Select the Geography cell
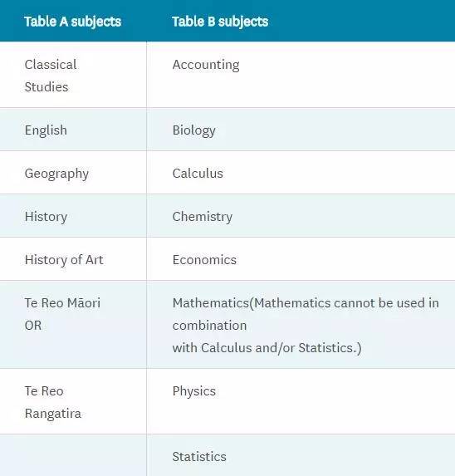The width and height of the screenshot is (455, 476). click(73, 173)
